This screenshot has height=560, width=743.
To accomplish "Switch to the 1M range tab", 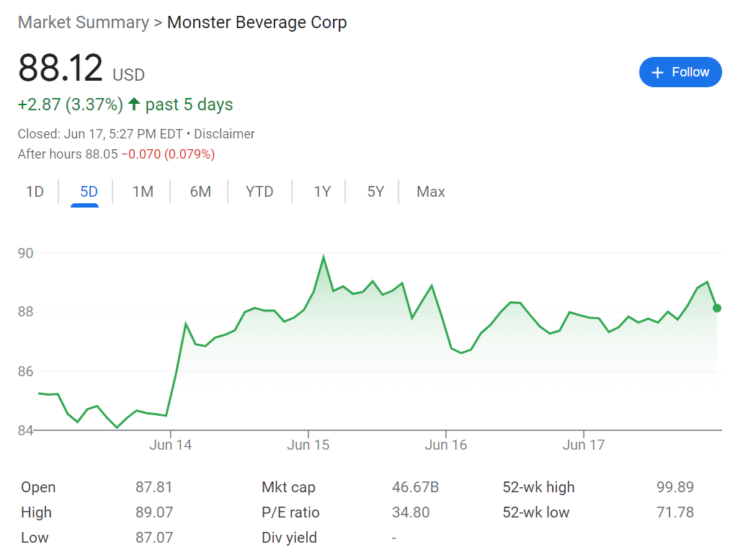I will pos(143,192).
